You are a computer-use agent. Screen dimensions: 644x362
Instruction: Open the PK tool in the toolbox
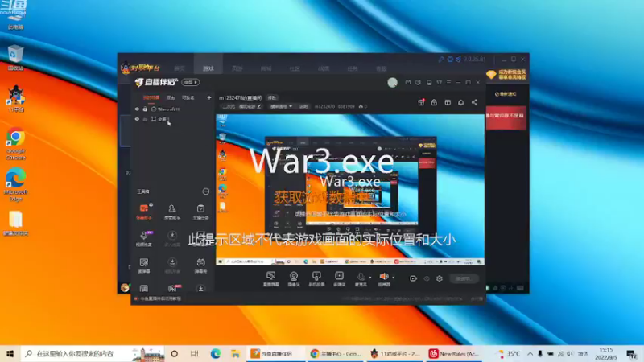pyautogui.click(x=172, y=288)
